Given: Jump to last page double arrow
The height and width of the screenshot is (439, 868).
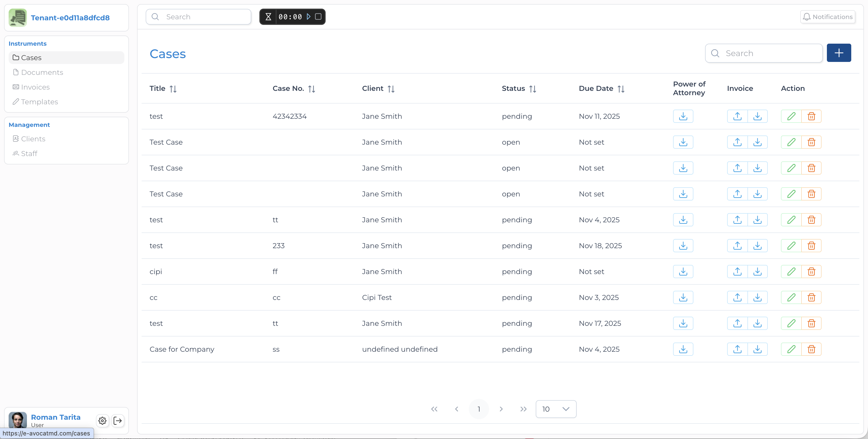Looking at the screenshot, I should coord(523,409).
